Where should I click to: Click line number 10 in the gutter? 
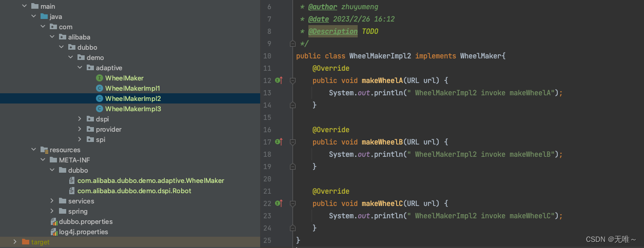click(267, 56)
